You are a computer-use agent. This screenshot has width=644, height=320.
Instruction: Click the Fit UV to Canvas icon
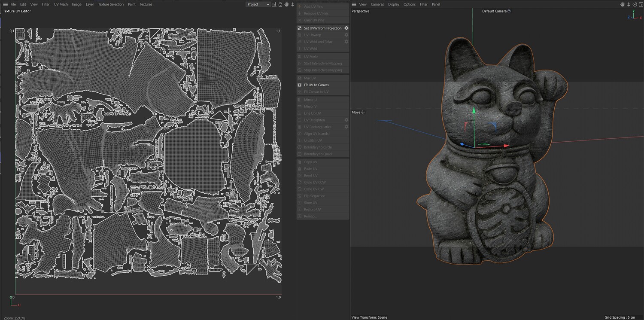pyautogui.click(x=300, y=85)
